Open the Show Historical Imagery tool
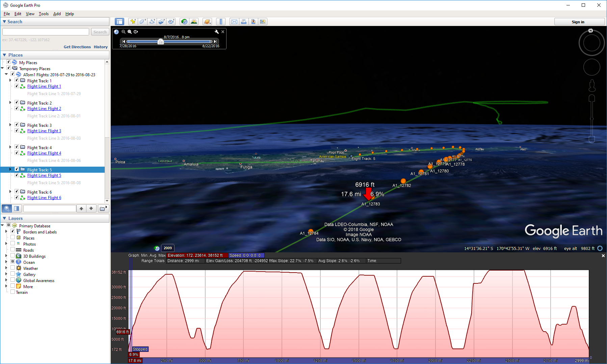607x364 pixels. click(184, 22)
